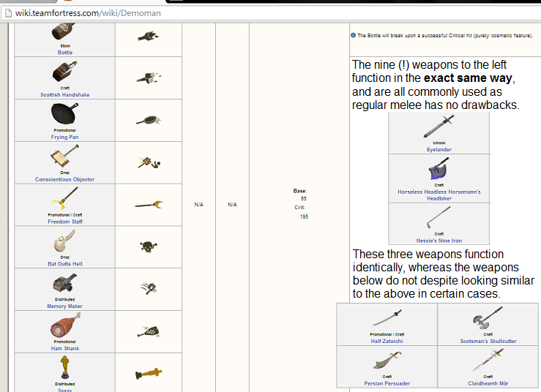Image resolution: width=541 pixels, height=392 pixels.
Task: Click the Conscientious Objector weapon image
Action: click(62, 157)
